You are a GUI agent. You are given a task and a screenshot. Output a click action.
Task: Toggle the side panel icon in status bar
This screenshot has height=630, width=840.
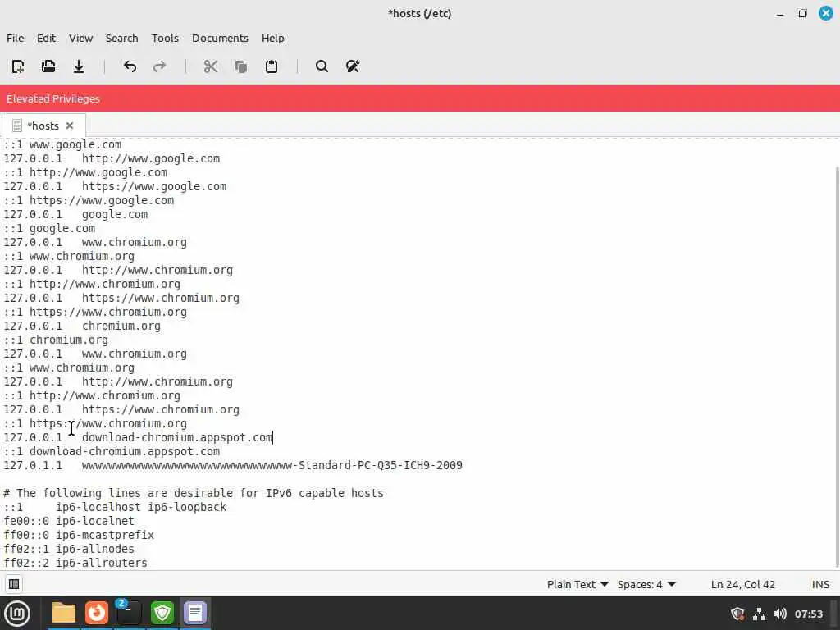click(x=14, y=584)
